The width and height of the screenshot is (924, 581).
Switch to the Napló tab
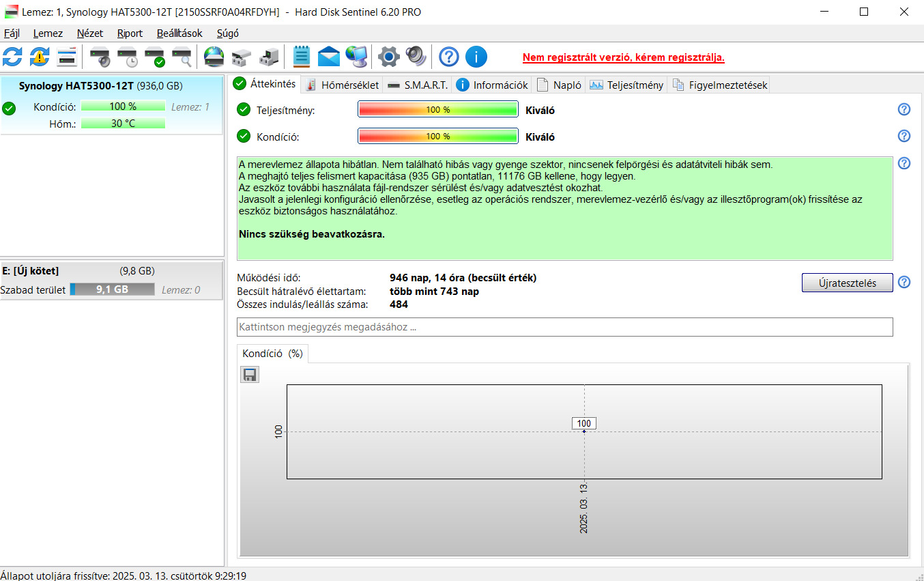click(559, 85)
